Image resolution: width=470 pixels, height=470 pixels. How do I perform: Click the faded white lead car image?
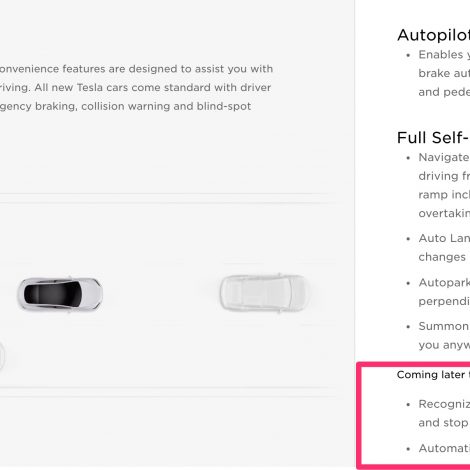[264, 293]
